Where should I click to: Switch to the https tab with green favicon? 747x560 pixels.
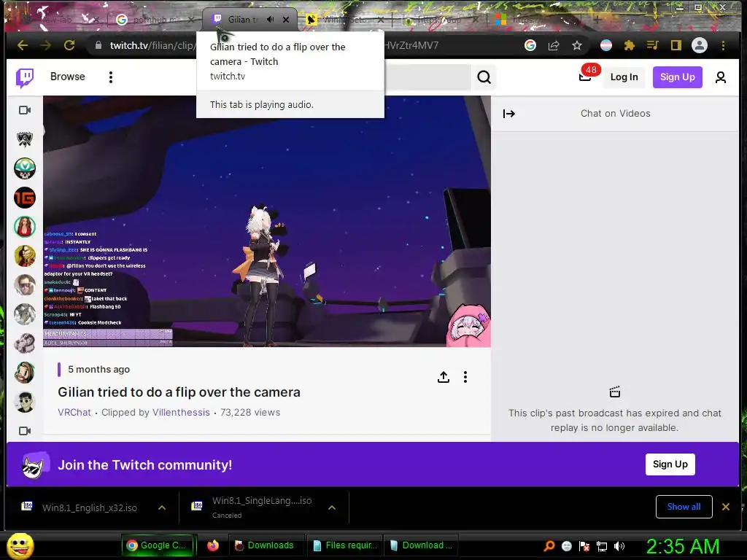tap(439, 20)
